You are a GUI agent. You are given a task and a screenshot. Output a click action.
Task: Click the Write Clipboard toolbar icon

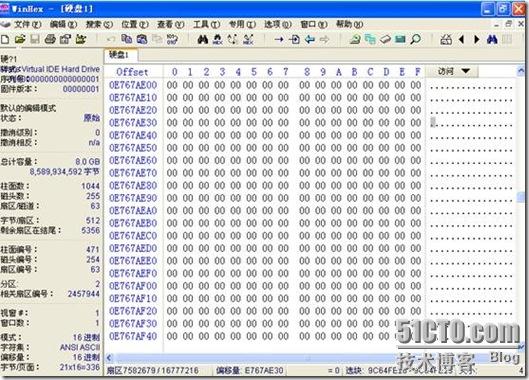[x=142, y=39]
